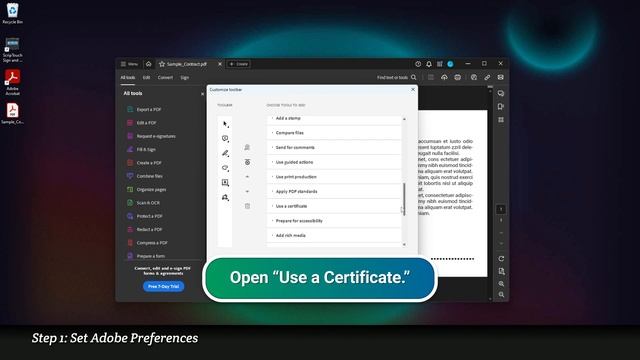Open the Comments panel on right rail
The width and height of the screenshot is (640, 360).
(x=501, y=93)
